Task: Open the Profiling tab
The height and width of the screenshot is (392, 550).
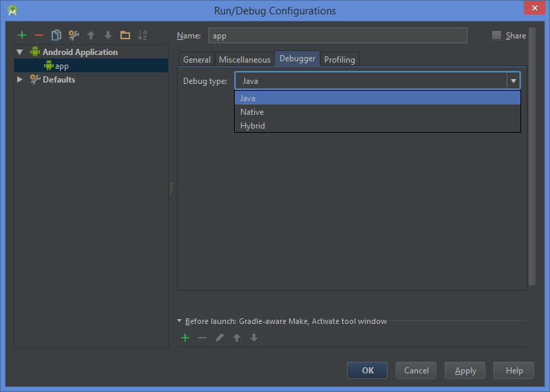Action: pos(339,60)
